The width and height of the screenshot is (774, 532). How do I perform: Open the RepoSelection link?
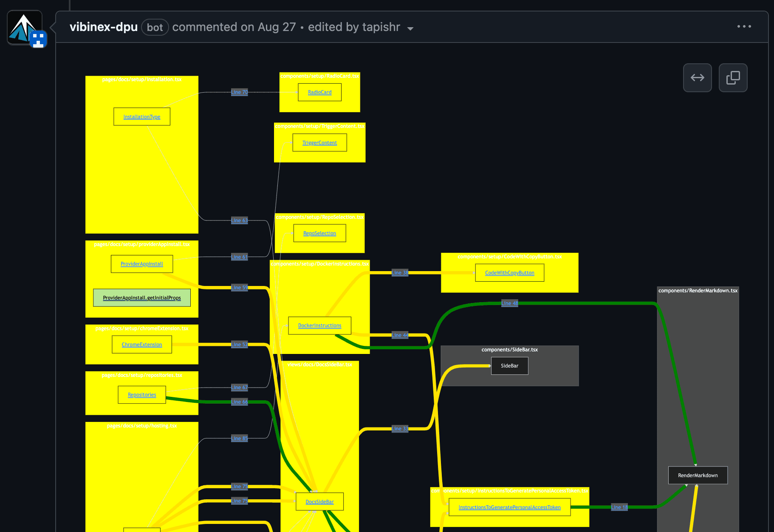[x=319, y=233]
